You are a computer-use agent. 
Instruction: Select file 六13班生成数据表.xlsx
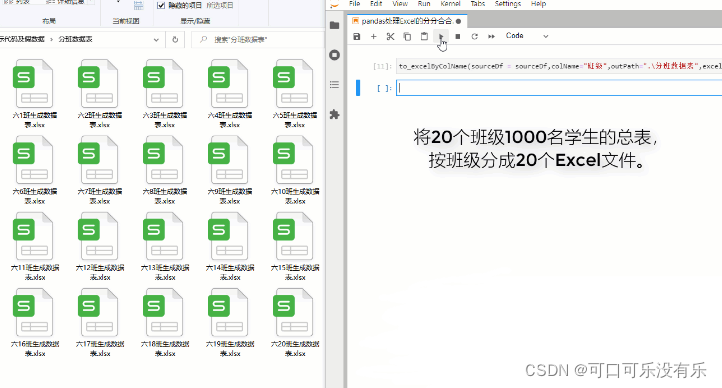164,247
